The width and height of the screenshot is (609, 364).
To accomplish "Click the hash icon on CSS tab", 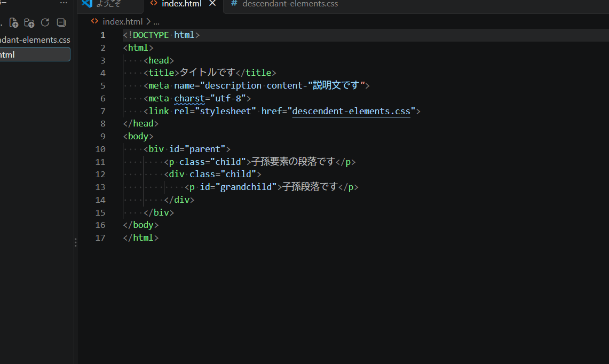I will click(234, 3).
